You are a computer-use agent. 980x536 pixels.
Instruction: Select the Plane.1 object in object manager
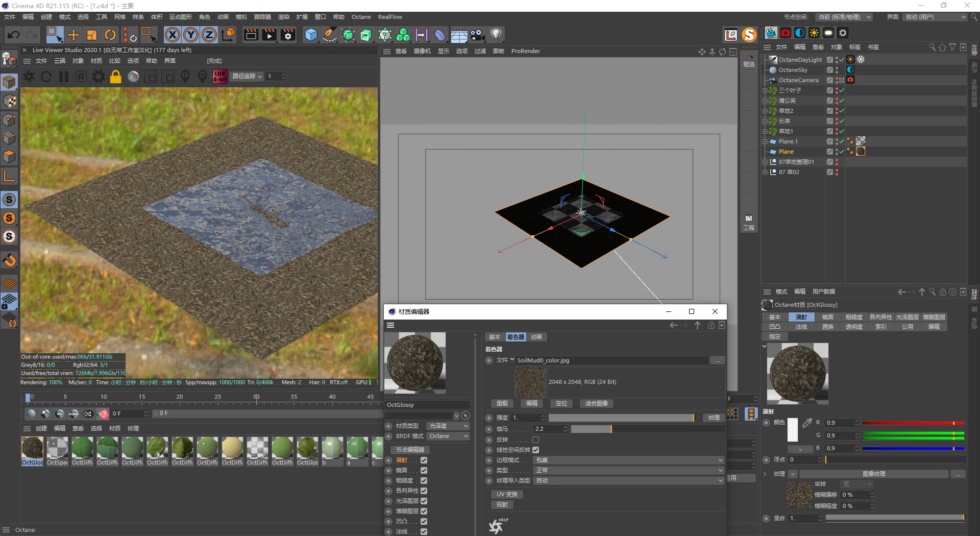(788, 141)
